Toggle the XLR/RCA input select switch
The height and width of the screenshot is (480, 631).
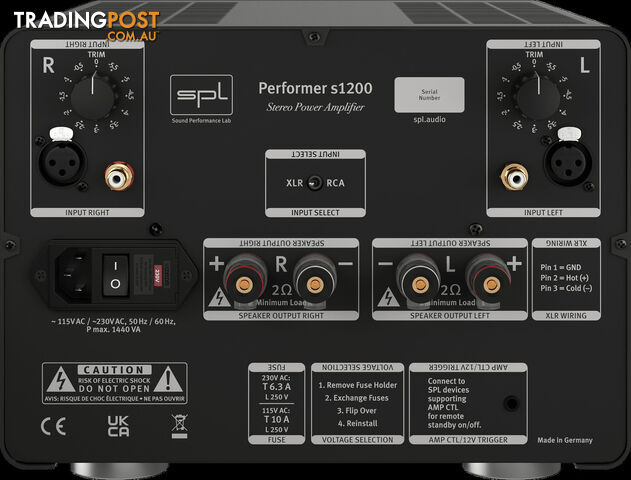314,183
